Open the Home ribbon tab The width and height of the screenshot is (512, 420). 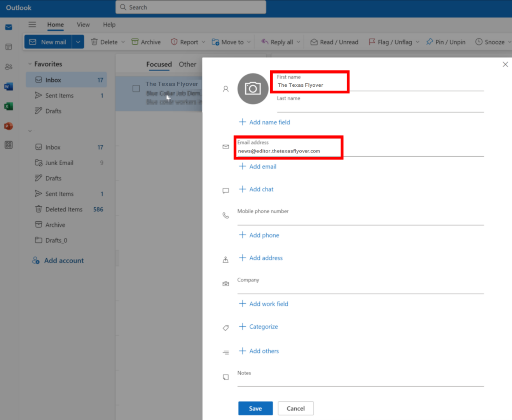point(56,24)
